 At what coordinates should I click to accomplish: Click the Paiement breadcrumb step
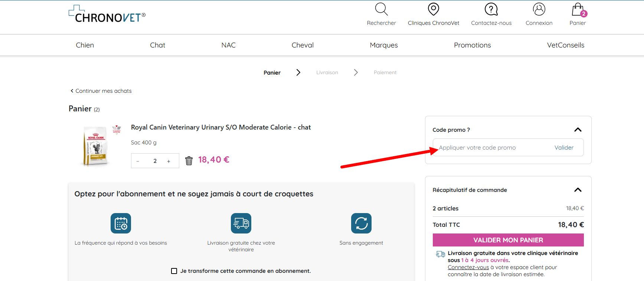click(385, 73)
